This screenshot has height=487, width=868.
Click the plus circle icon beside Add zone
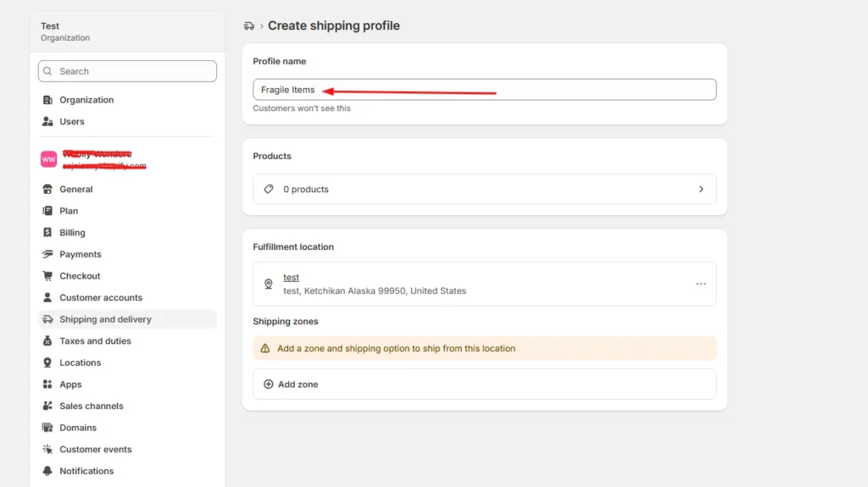pos(269,385)
